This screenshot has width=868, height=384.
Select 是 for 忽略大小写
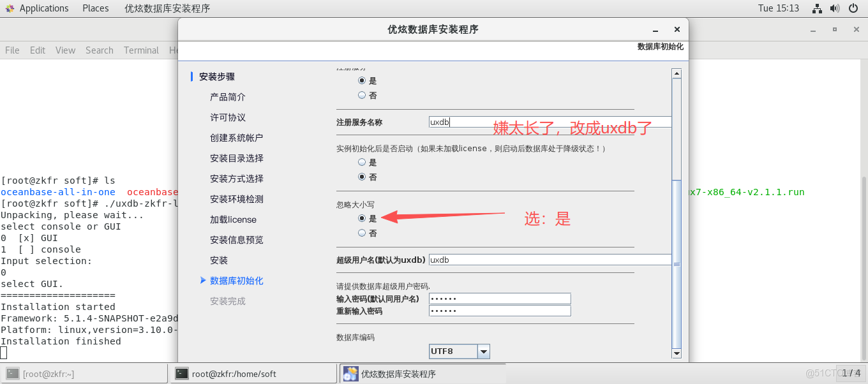(x=362, y=218)
